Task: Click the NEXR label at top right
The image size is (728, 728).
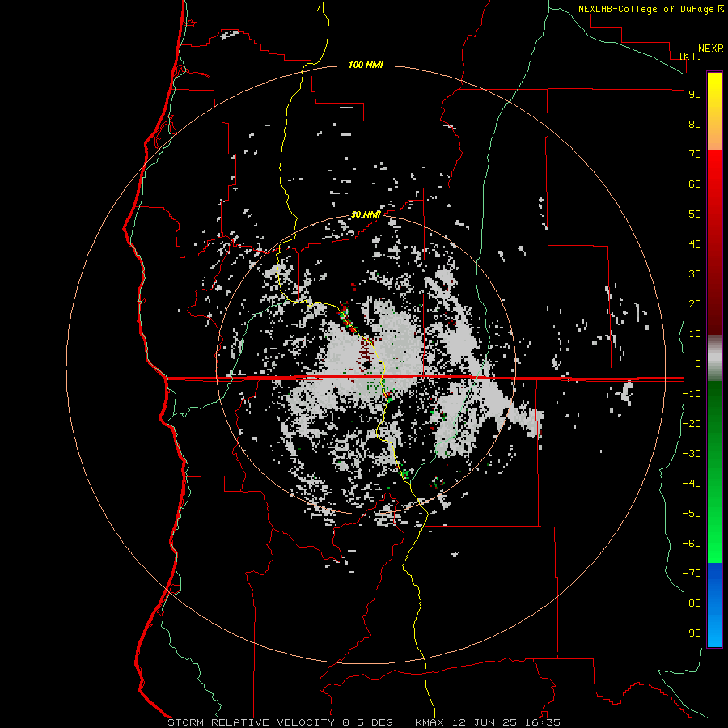Action: tap(711, 49)
